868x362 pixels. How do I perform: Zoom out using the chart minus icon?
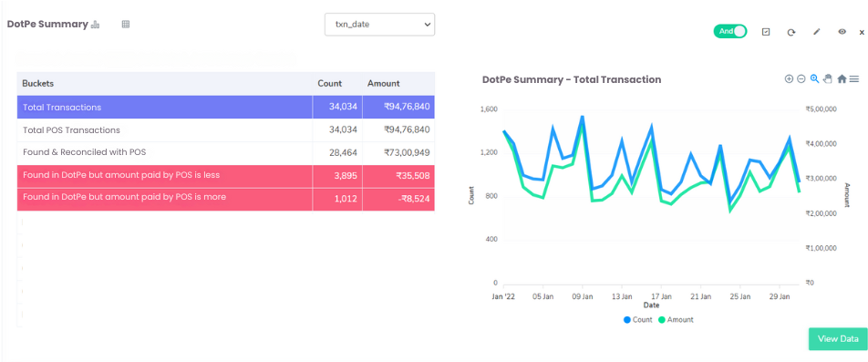click(x=801, y=79)
